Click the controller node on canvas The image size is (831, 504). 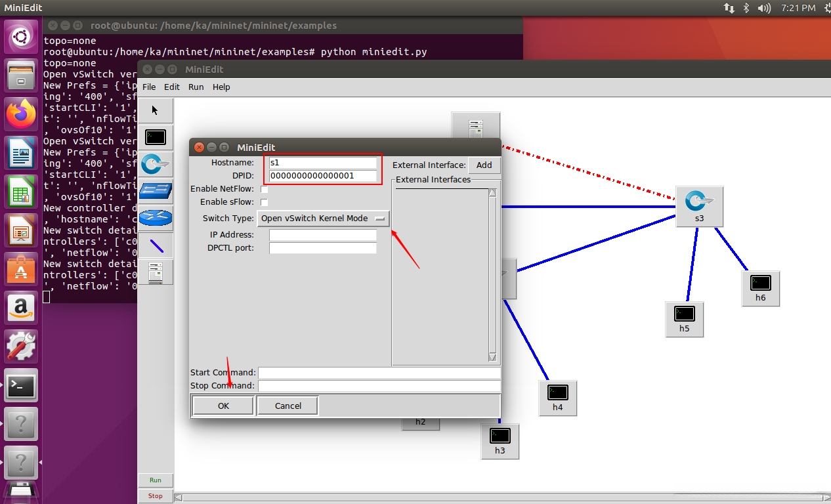(x=476, y=125)
